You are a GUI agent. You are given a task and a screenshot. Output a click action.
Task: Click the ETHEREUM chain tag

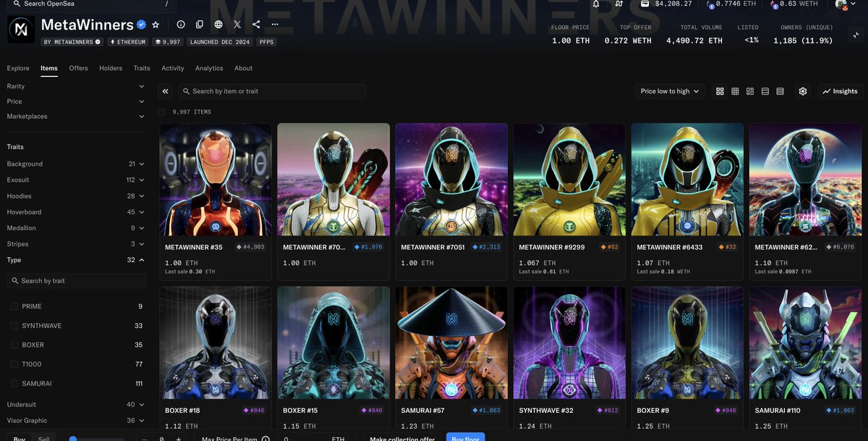click(x=127, y=42)
